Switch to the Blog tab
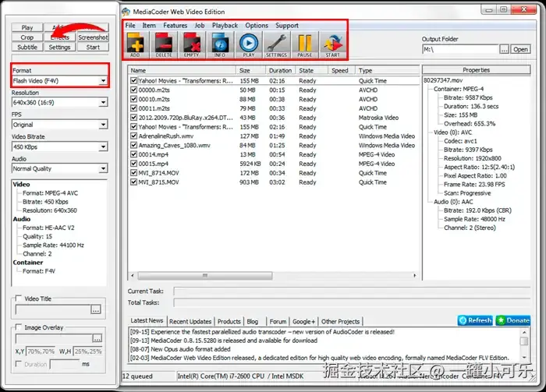The width and height of the screenshot is (546, 392). click(x=253, y=321)
